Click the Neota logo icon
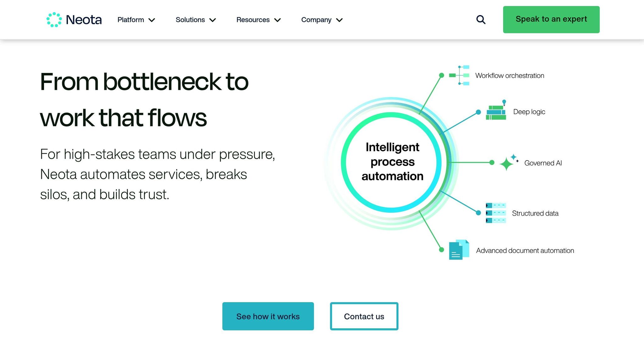The width and height of the screenshot is (644, 362). tap(54, 19)
